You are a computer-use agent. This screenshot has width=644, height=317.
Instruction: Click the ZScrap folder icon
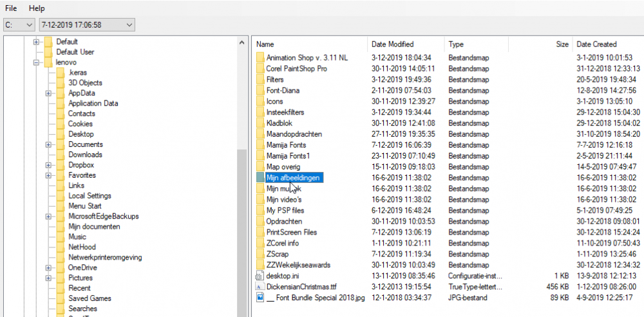260,254
